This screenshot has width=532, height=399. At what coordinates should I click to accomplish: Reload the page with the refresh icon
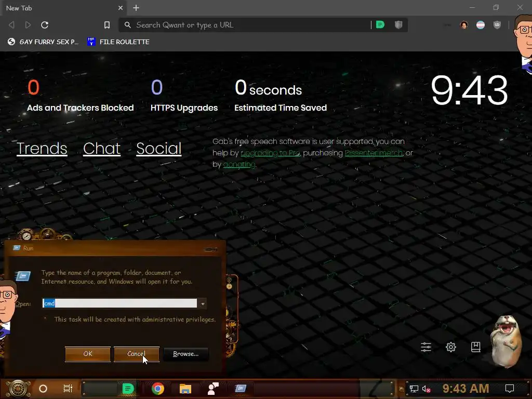point(45,25)
